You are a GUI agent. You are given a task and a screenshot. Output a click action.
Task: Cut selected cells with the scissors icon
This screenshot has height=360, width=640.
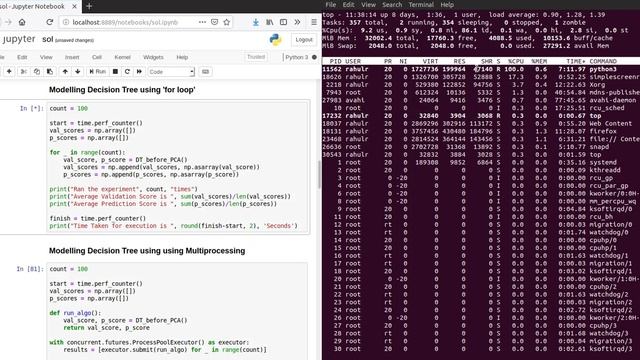[x=24, y=71]
